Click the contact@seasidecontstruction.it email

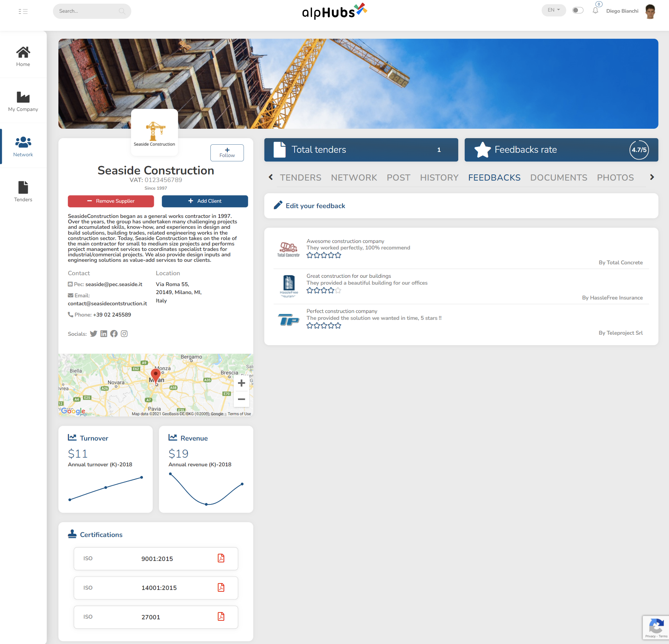click(107, 304)
